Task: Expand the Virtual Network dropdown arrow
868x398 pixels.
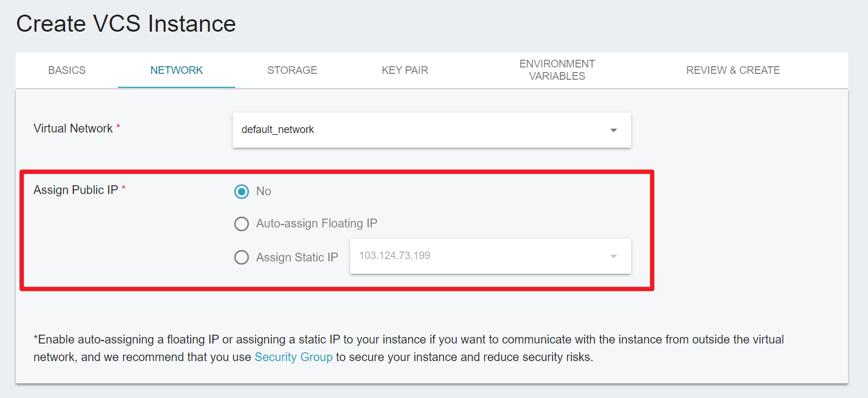Action: 613,130
